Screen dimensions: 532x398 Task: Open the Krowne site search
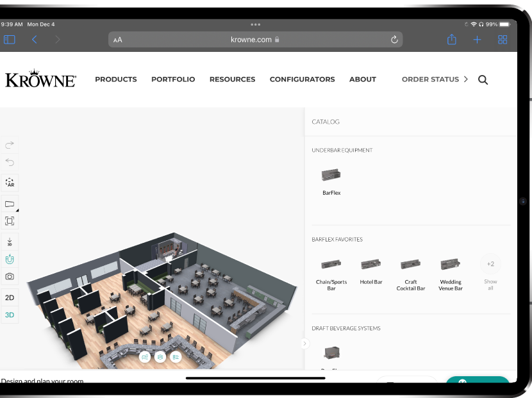coord(483,79)
